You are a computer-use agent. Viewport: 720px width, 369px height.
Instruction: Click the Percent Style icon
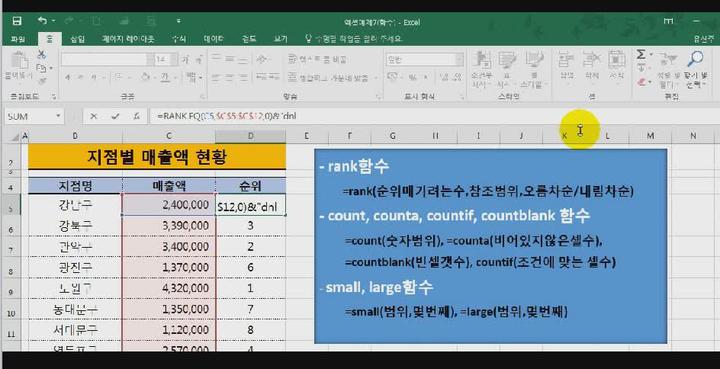[412, 77]
